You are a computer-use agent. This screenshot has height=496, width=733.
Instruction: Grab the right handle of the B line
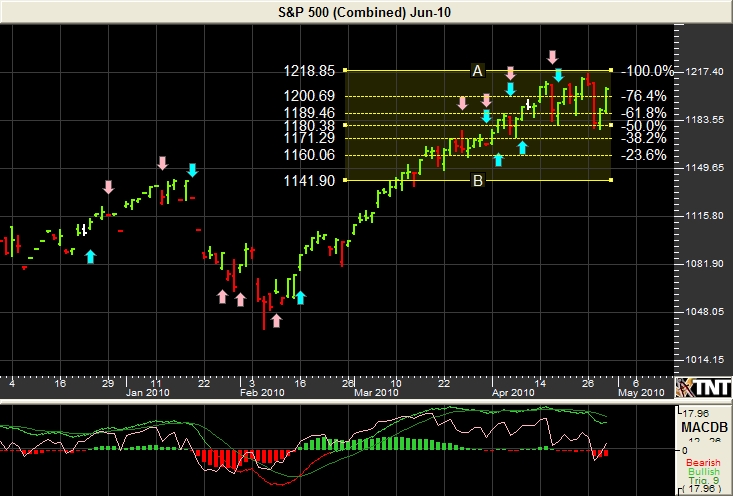pos(611,180)
